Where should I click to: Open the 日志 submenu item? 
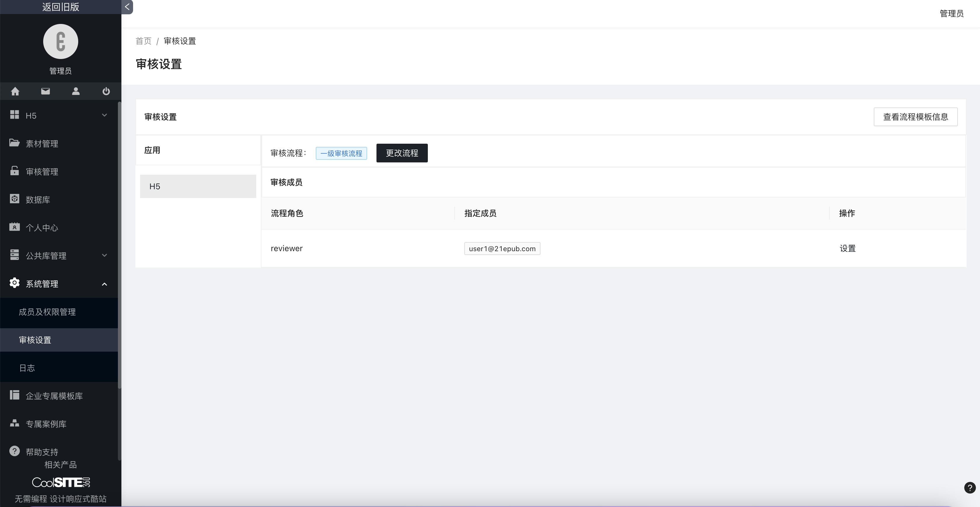tap(27, 368)
